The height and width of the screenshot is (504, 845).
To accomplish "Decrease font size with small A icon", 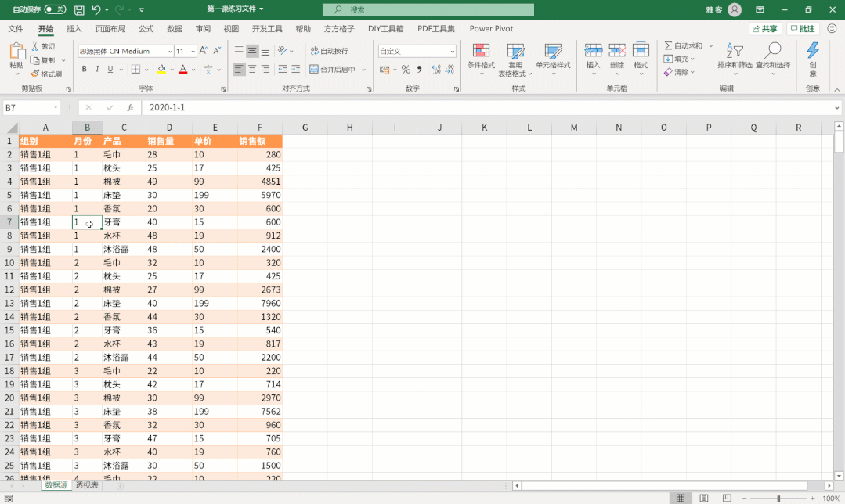I will click(217, 51).
